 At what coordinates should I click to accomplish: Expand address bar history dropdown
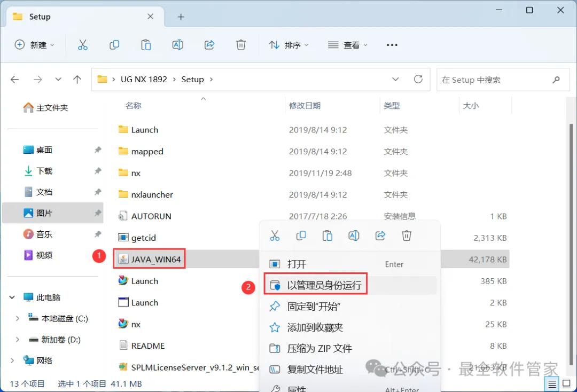click(x=395, y=79)
